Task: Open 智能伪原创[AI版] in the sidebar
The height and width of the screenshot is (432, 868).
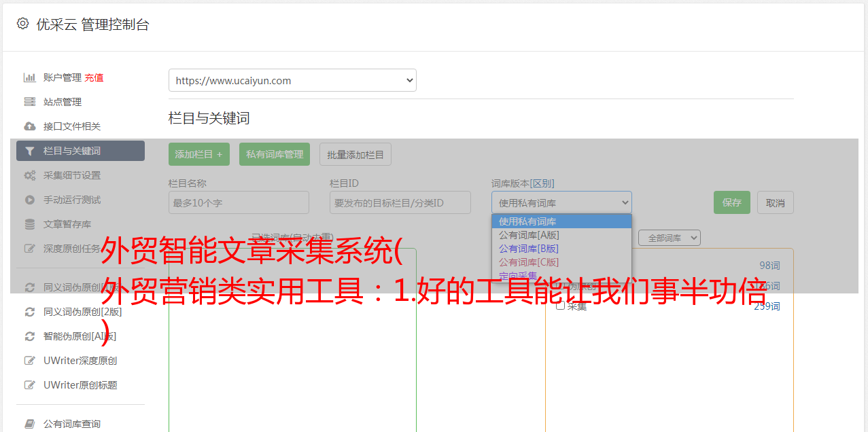Action: (80, 336)
